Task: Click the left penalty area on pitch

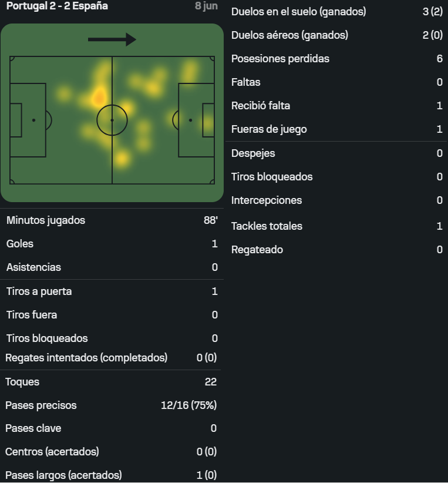Action: pyautogui.click(x=28, y=120)
